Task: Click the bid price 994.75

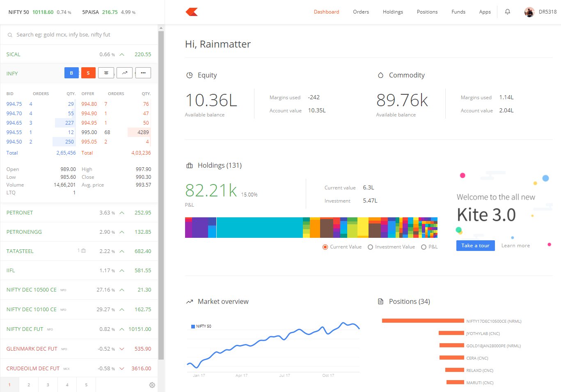Action: 14,104
